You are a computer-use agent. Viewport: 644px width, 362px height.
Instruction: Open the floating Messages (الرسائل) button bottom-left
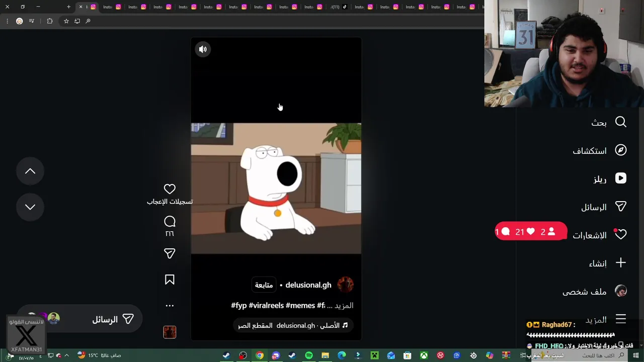click(79, 319)
